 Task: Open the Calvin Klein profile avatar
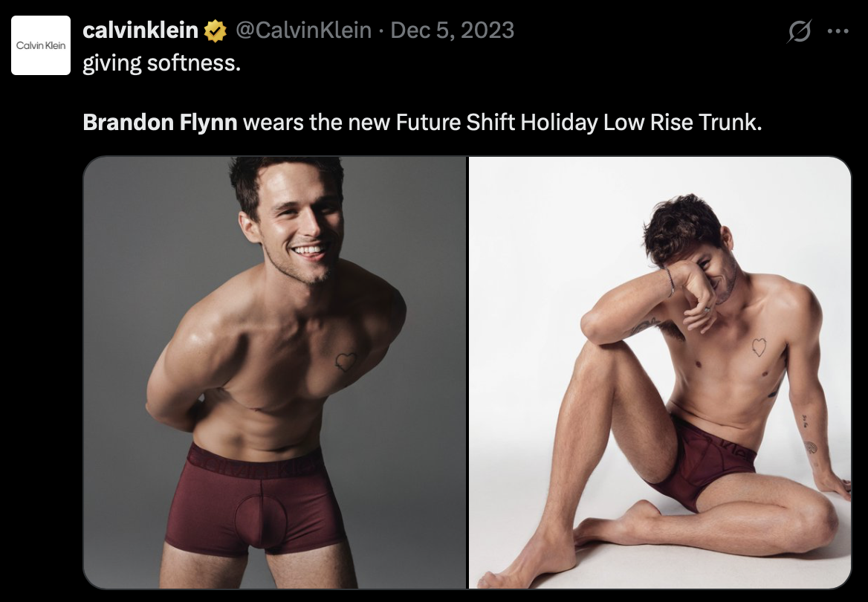point(41,45)
